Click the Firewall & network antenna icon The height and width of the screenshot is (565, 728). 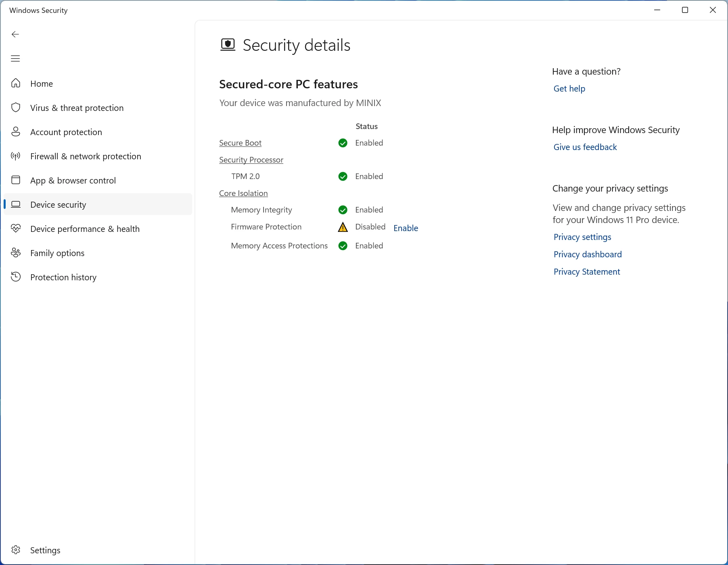[x=16, y=156]
